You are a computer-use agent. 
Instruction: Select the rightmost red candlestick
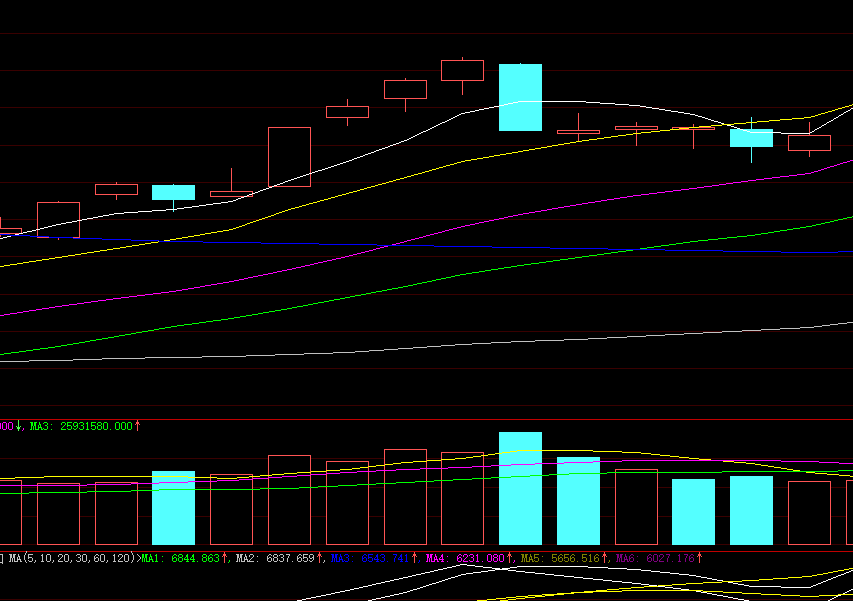[809, 143]
